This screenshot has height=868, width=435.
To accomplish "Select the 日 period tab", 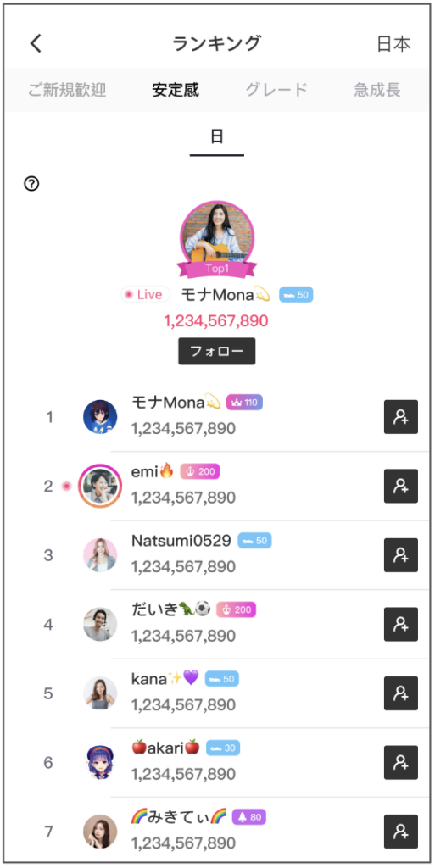I will pos(217,138).
